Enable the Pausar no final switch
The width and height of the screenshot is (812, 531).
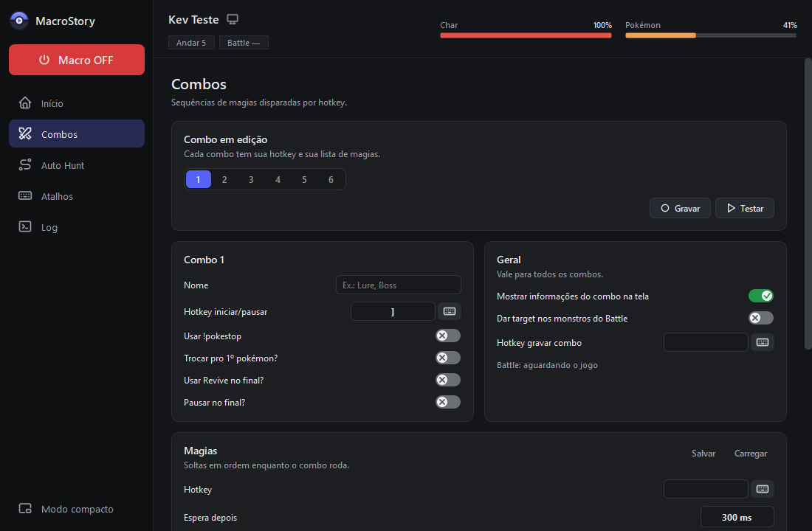tap(448, 402)
